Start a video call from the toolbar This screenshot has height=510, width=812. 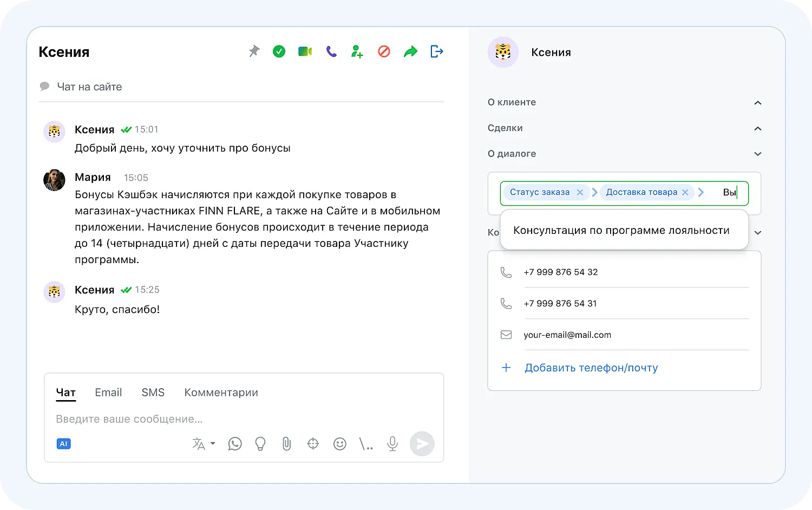point(305,51)
